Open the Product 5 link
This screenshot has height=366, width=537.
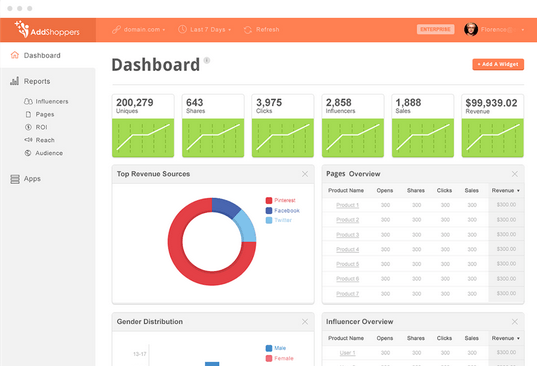click(347, 264)
